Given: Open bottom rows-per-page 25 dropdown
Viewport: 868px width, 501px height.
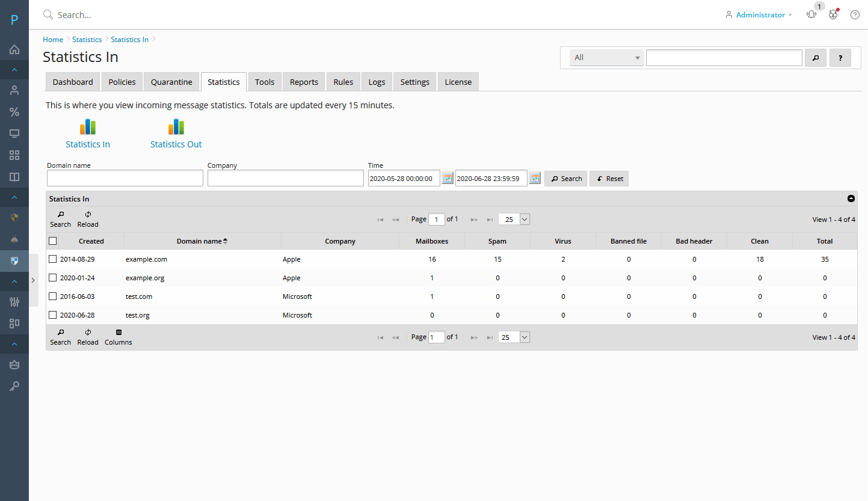Looking at the screenshot, I should 514,337.
